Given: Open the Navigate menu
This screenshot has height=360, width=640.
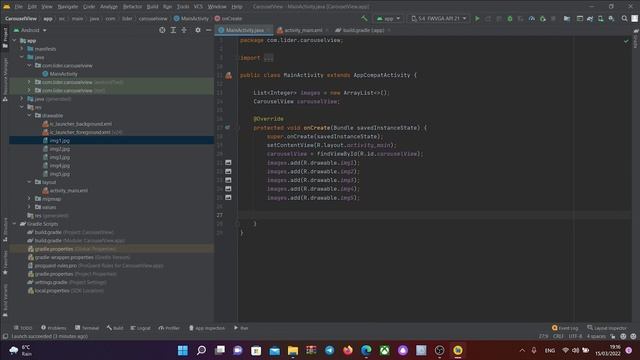Looking at the screenshot, I should click(67, 7).
